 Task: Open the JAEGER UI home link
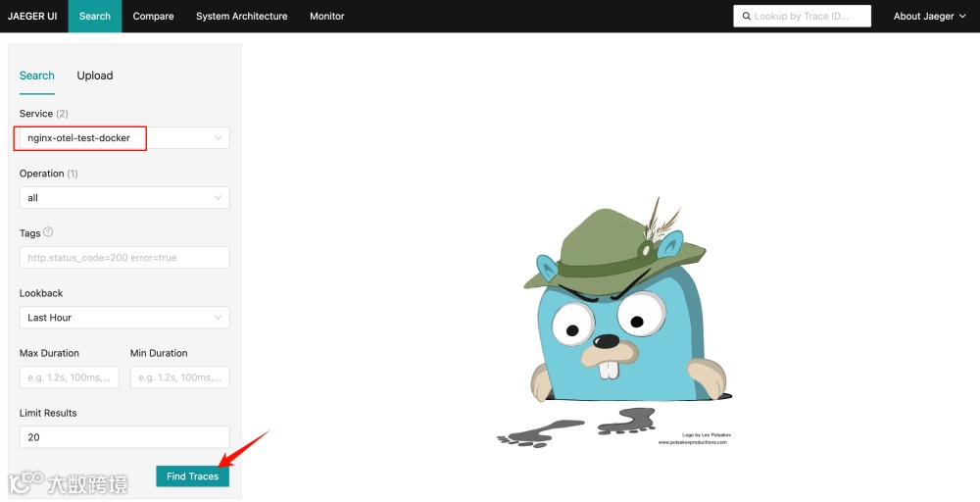[32, 17]
